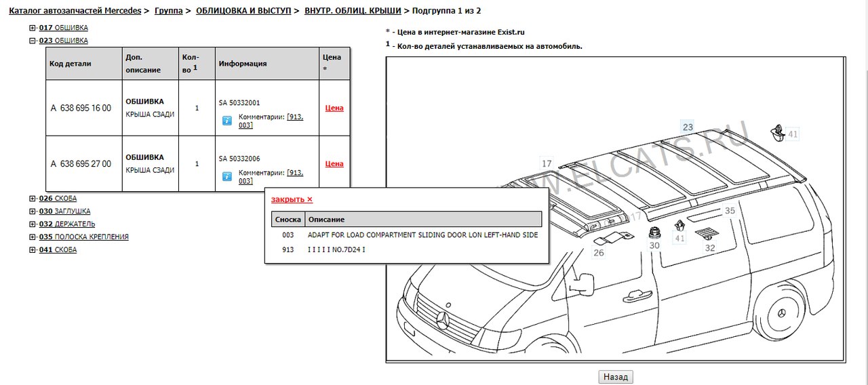Go to ОБЛИЦОВКА И ВЫСТУП breadcrumb
868x385 pixels.
click(x=243, y=11)
